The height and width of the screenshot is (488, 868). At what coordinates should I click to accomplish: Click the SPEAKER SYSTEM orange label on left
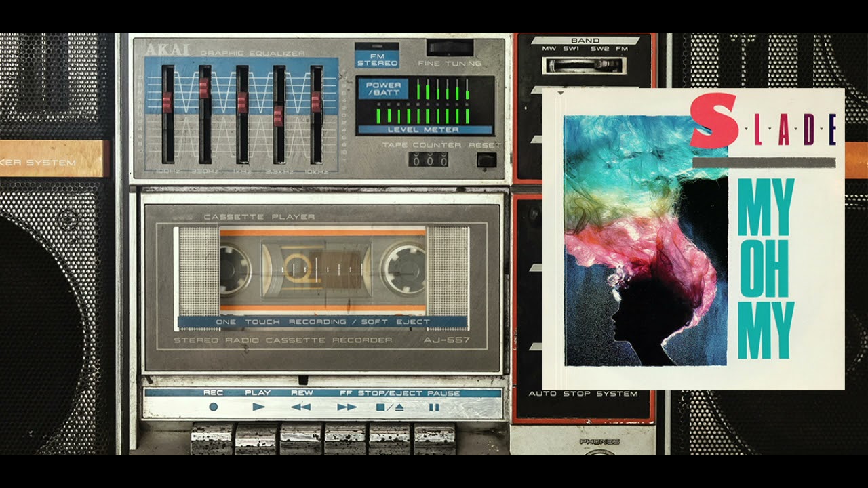54,159
